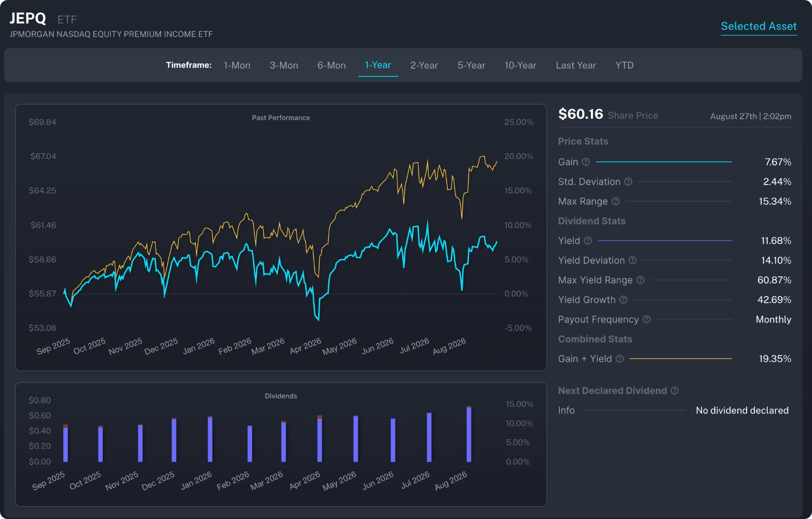This screenshot has width=812, height=519.
Task: Click the Yield Growth value 42.69%
Action: coord(774,300)
